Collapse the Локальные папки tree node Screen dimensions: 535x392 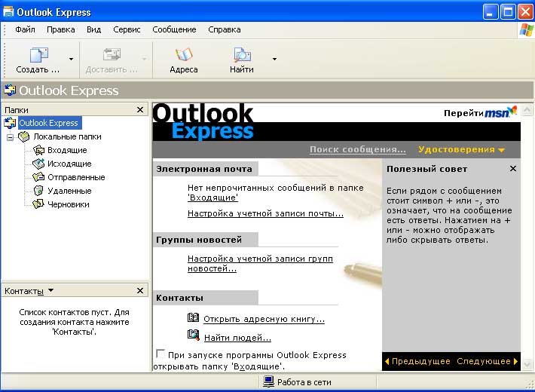[11, 137]
